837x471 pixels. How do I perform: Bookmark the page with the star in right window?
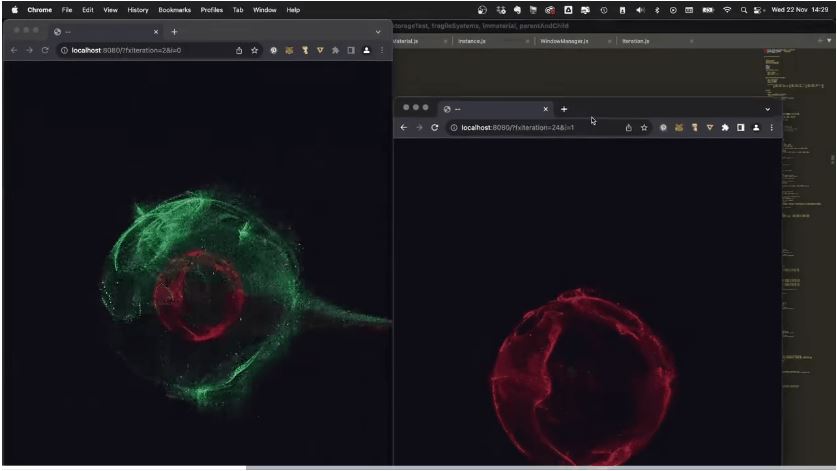[x=644, y=128]
